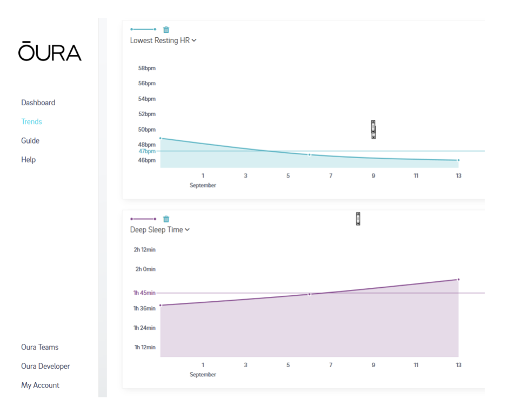522x420 pixels.
Task: Open the Lowest Resting HR metric dropdown
Action: click(x=163, y=40)
